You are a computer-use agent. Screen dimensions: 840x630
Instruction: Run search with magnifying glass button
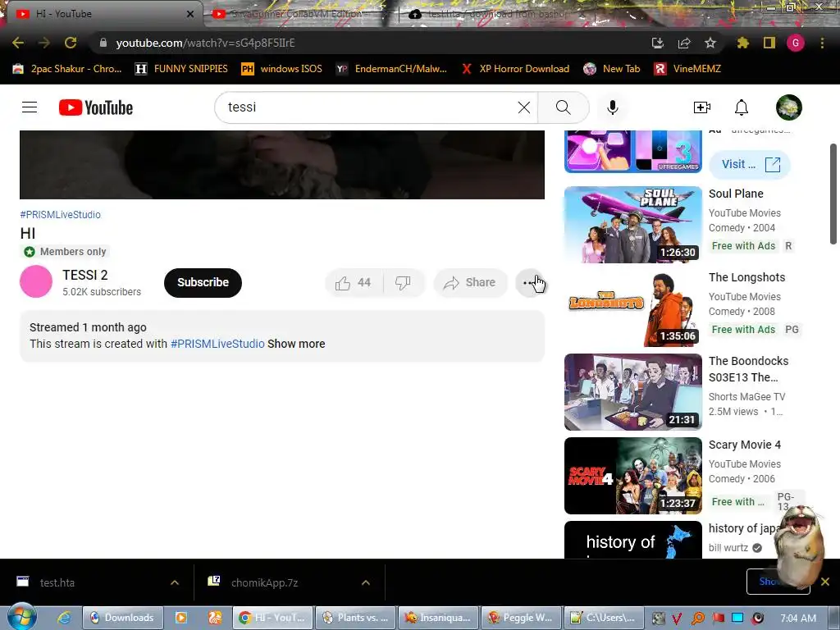tap(563, 107)
